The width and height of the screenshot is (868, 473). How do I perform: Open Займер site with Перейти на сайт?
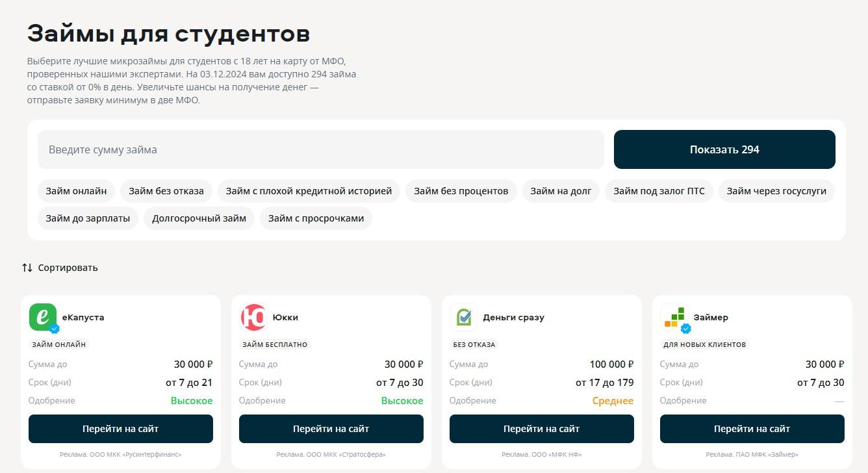tap(752, 429)
